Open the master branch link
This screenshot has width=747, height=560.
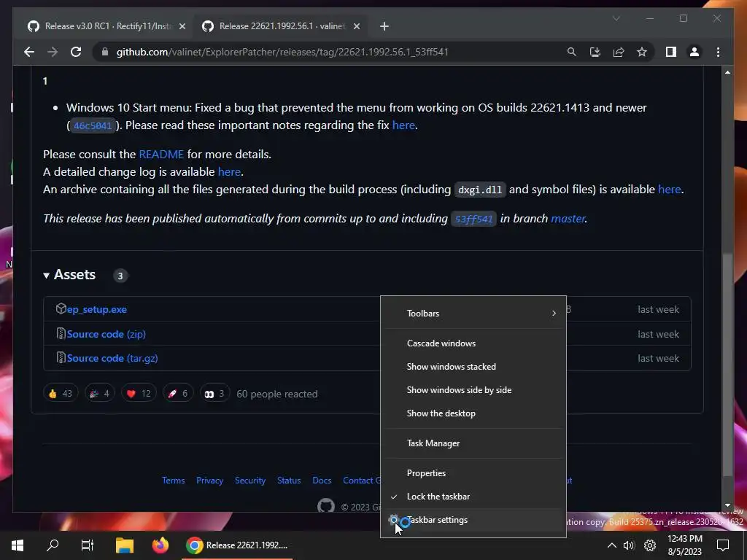(x=568, y=219)
